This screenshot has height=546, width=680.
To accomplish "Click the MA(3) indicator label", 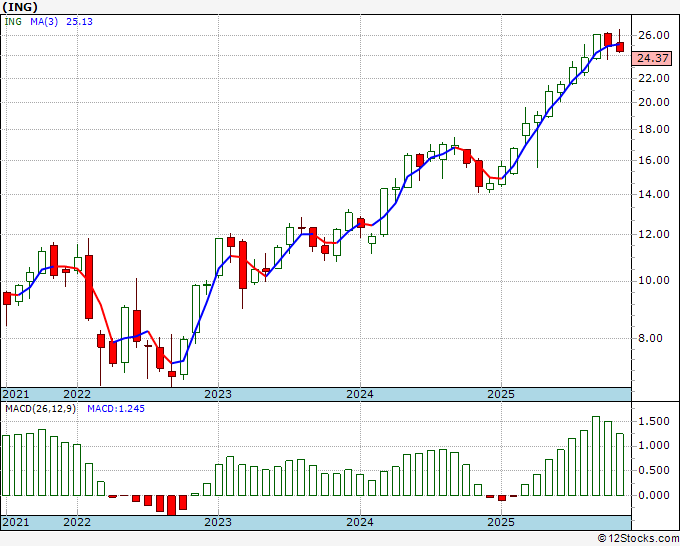I will point(44,22).
